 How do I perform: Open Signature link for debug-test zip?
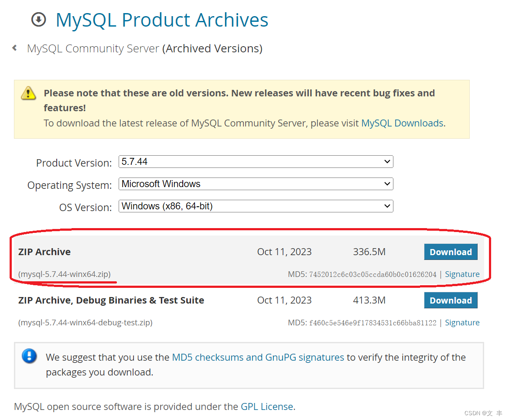pyautogui.click(x=462, y=323)
